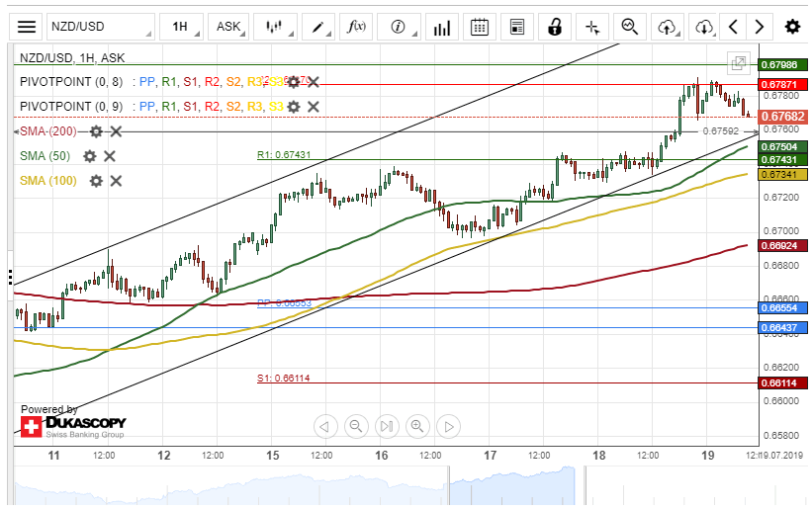The height and width of the screenshot is (509, 812).
Task: Go to previous chart with left chevron
Action: pos(733,27)
